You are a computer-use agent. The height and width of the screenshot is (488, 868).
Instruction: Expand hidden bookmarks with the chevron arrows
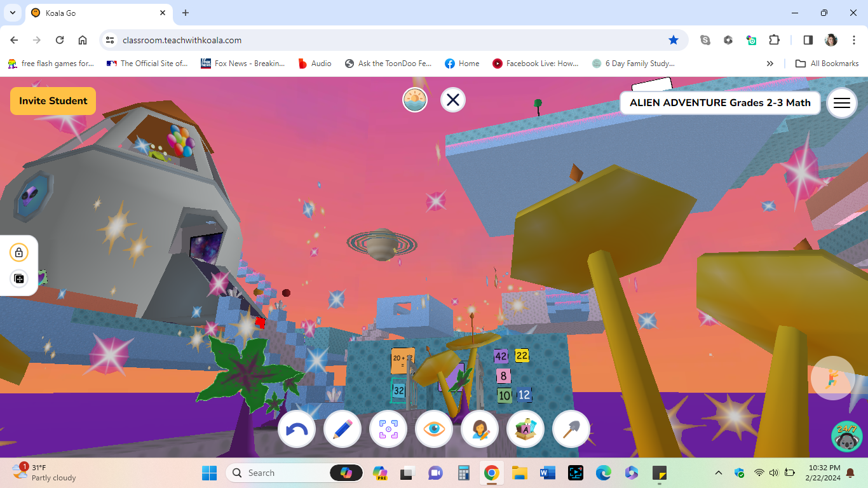pos(770,63)
